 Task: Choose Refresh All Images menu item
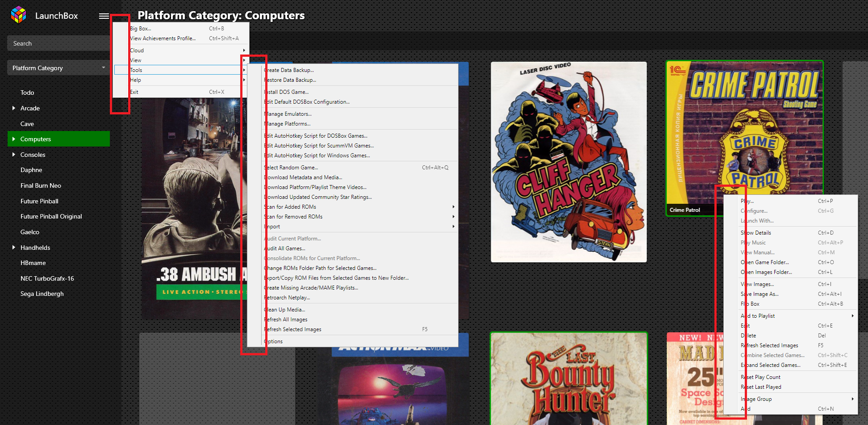click(x=353, y=320)
